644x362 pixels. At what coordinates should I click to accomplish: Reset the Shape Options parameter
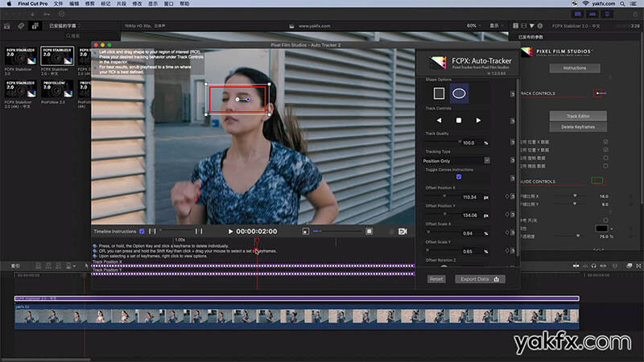coord(513,94)
